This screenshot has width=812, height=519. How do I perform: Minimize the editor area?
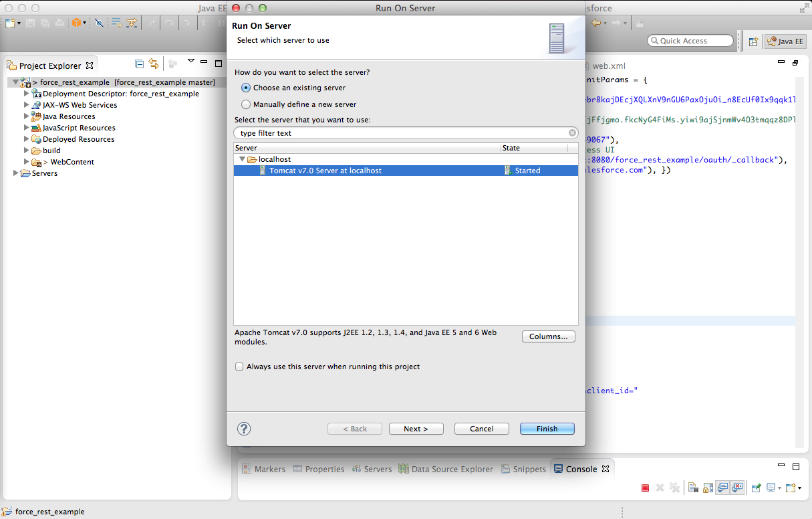point(781,62)
